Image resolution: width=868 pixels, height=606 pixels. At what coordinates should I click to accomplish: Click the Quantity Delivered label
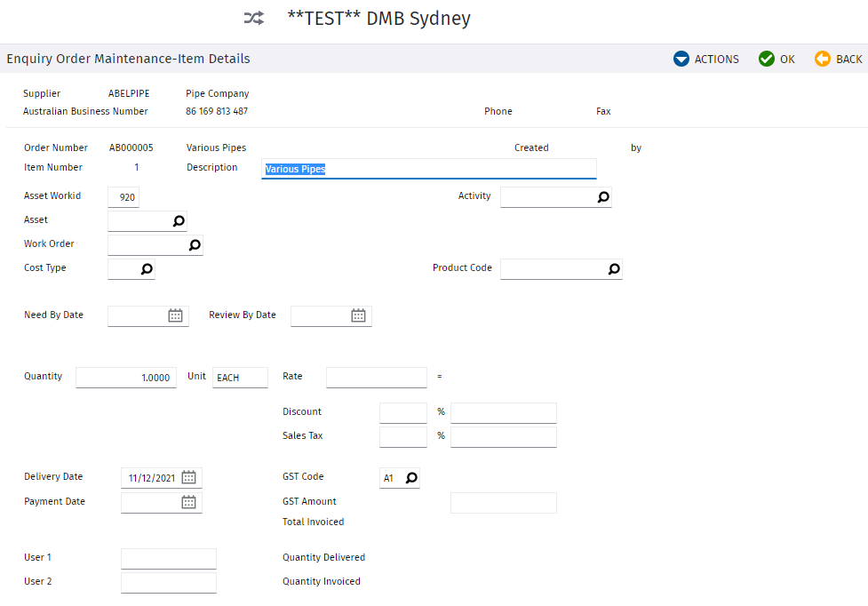point(324,557)
